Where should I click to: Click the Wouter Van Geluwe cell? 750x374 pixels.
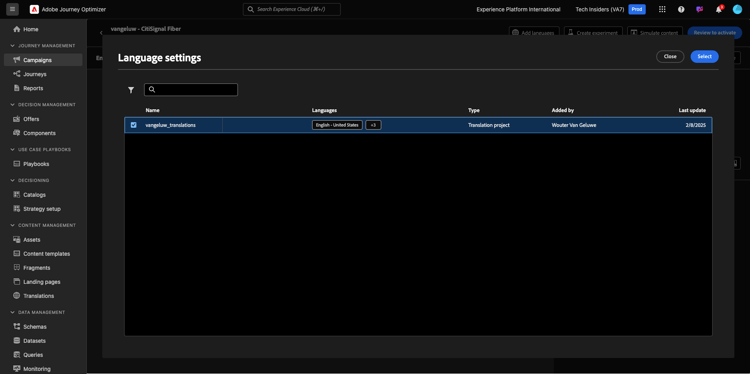(x=574, y=125)
